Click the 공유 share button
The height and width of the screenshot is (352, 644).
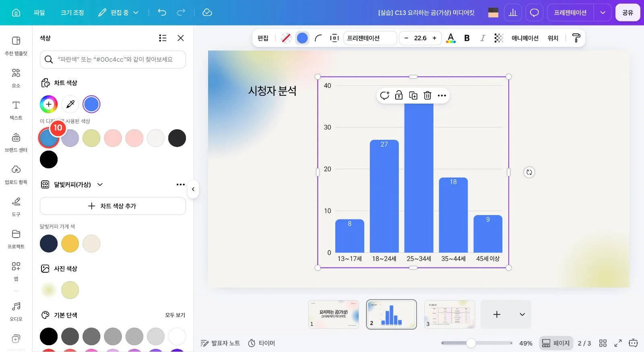tap(627, 12)
